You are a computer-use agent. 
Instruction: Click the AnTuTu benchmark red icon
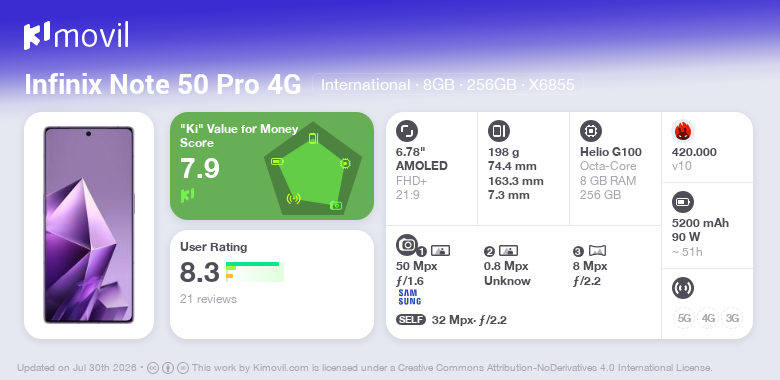(x=682, y=131)
